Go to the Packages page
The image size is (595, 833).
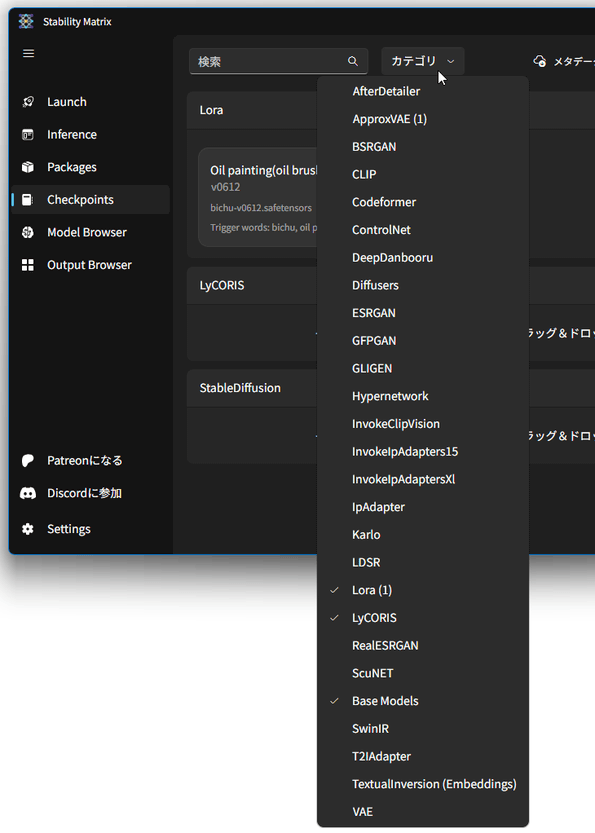[x=90, y=167]
